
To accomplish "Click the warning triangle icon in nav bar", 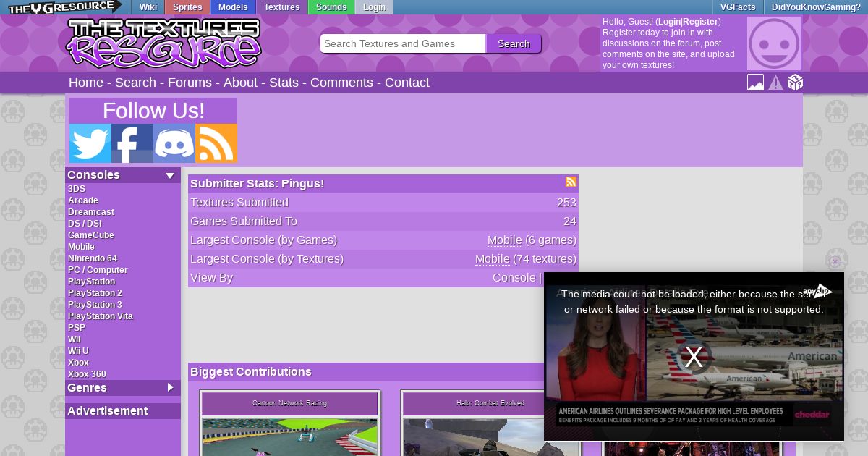I will pyautogui.click(x=775, y=83).
